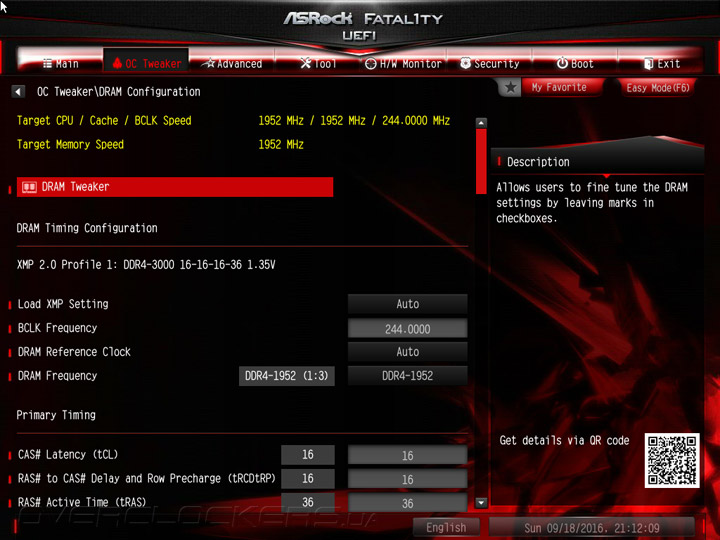The image size is (720, 540).
Task: Click the My Favorite button
Action: pos(559,87)
